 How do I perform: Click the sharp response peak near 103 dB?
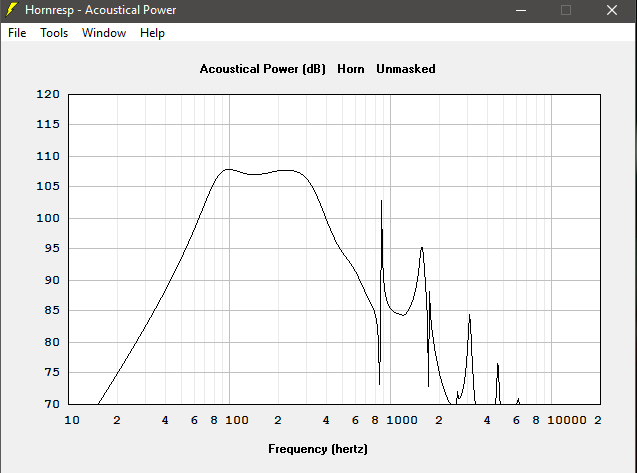(x=381, y=202)
